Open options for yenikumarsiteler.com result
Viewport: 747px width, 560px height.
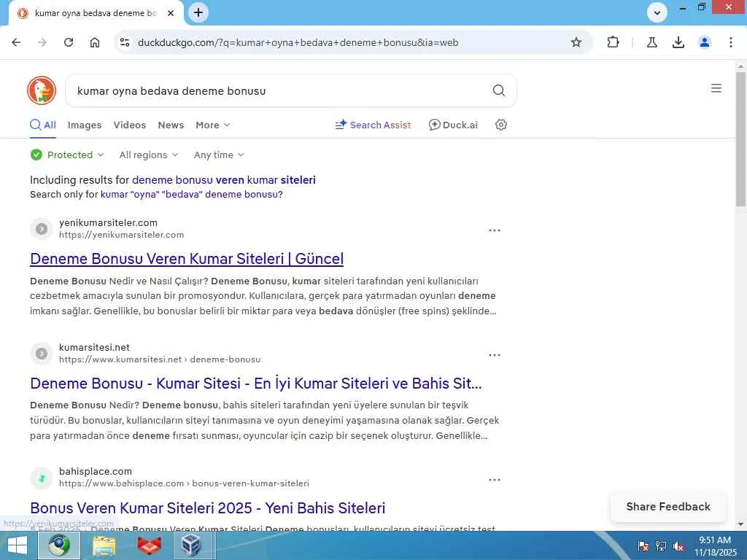point(495,230)
